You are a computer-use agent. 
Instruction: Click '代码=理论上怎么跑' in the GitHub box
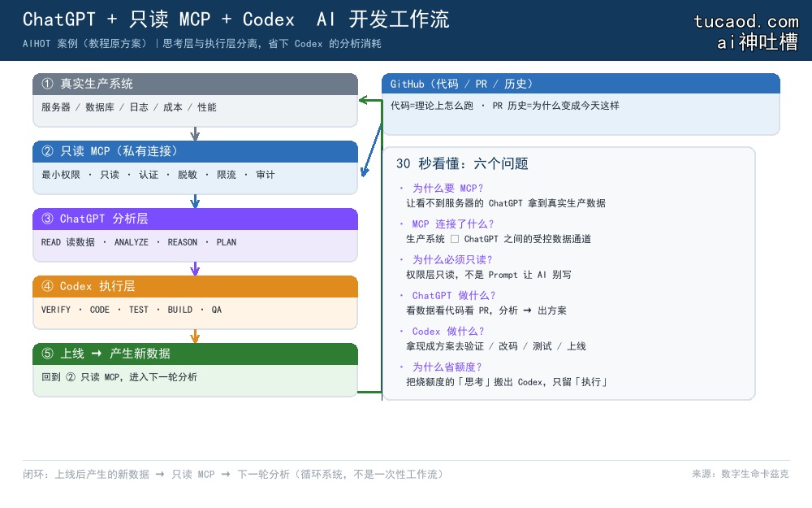click(x=432, y=106)
